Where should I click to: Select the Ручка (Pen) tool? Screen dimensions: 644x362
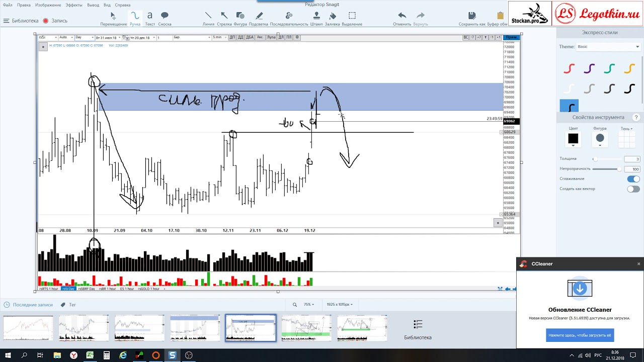point(135,19)
